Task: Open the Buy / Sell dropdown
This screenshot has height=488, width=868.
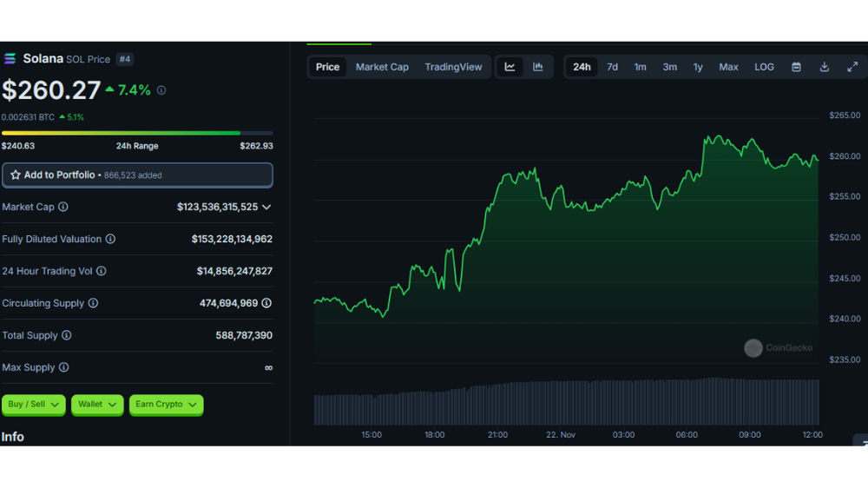Action: click(x=34, y=405)
